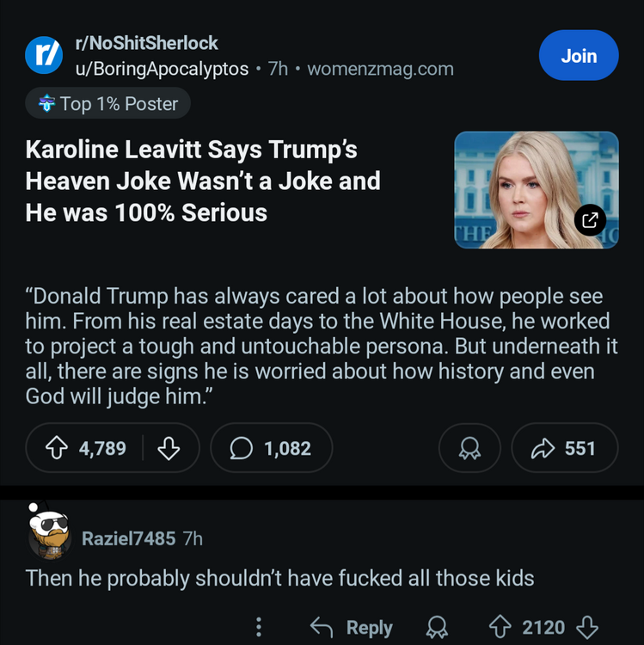Give an award to the post
The width and height of the screenshot is (644, 645).
click(469, 448)
